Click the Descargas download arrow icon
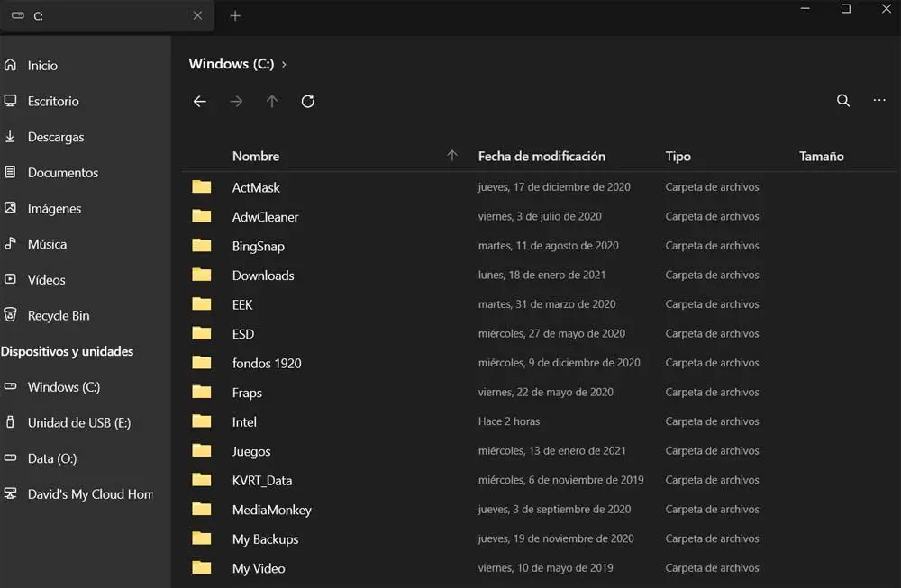Screen dimensions: 901x588 10,136
